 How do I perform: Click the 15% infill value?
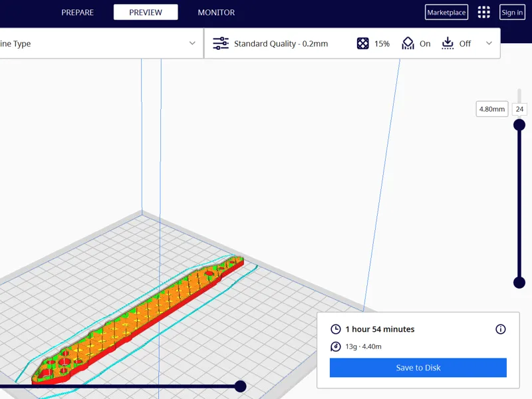382,44
